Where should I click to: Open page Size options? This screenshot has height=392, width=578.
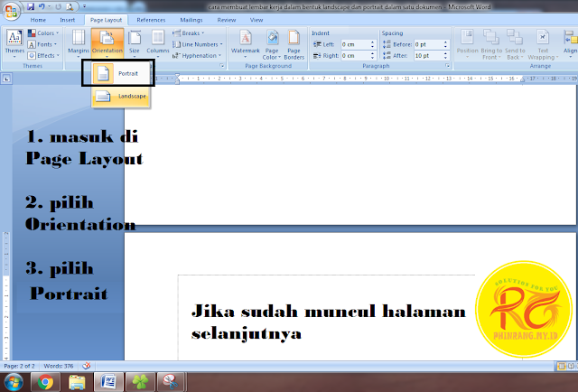135,44
